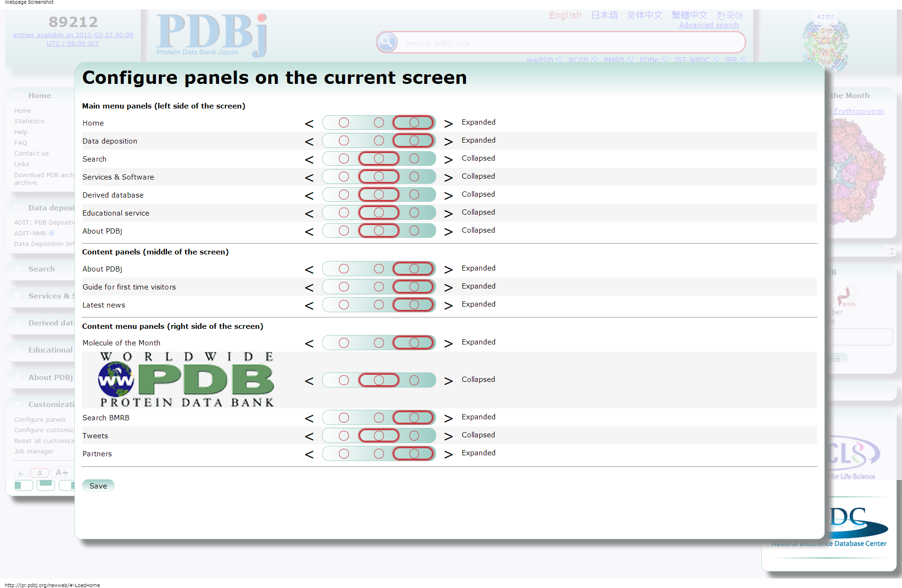Screen dimensions: 902x588
Task: Open the entries available date link
Action: click(x=73, y=39)
